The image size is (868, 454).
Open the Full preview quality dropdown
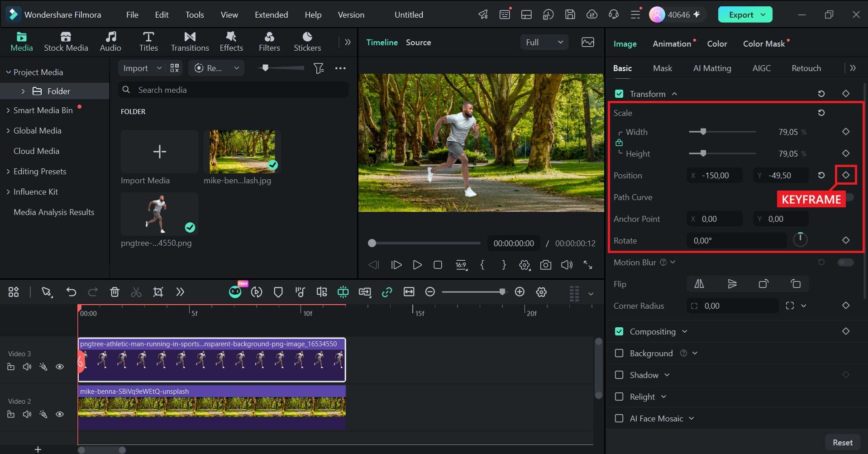(544, 42)
